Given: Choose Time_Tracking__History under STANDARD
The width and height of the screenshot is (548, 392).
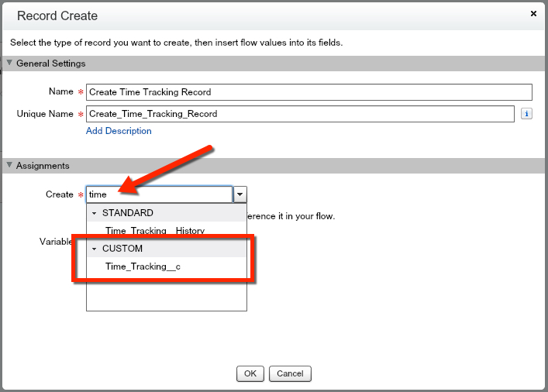Looking at the screenshot, I should [155, 230].
